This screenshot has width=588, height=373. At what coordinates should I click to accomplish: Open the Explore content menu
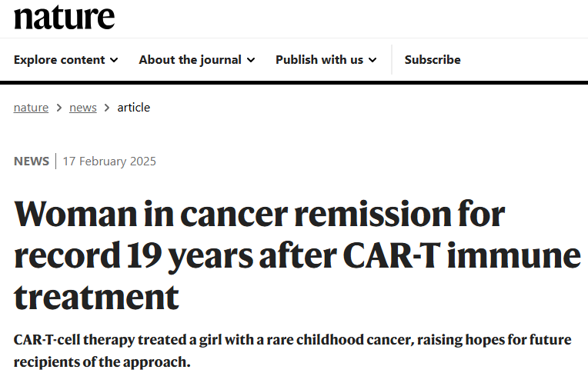[x=66, y=60]
